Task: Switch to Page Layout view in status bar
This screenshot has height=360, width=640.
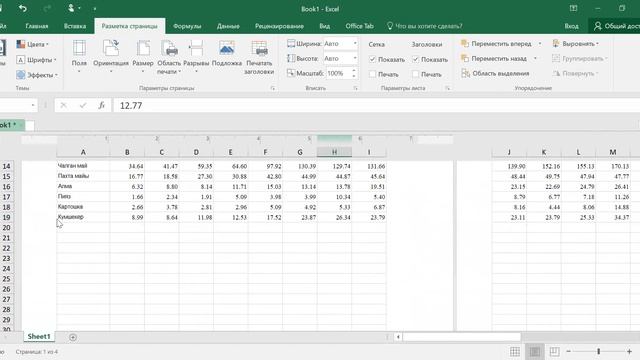Action: (x=535, y=351)
